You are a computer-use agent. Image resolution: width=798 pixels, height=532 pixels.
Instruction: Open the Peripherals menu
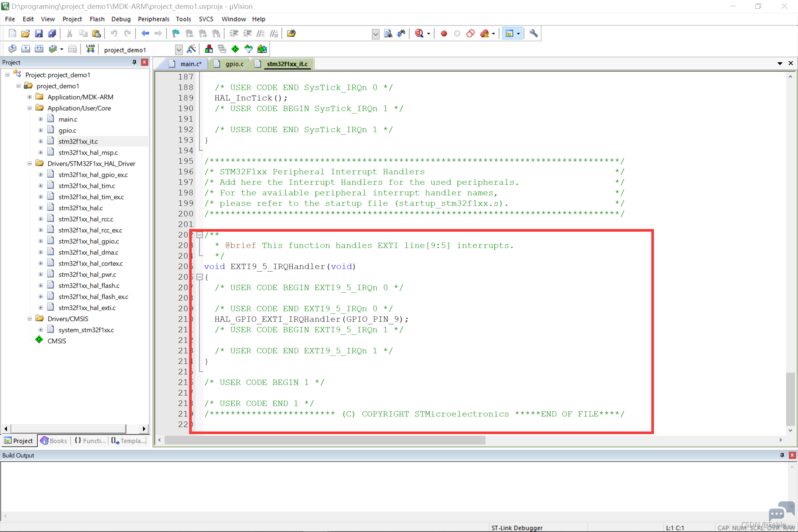[153, 19]
